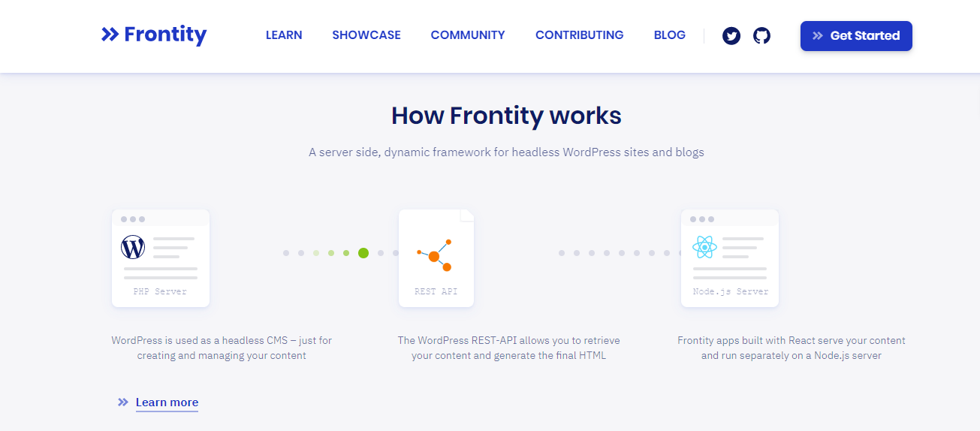Click the double chevron beside Learn more
This screenshot has width=980, height=431.
[x=123, y=402]
